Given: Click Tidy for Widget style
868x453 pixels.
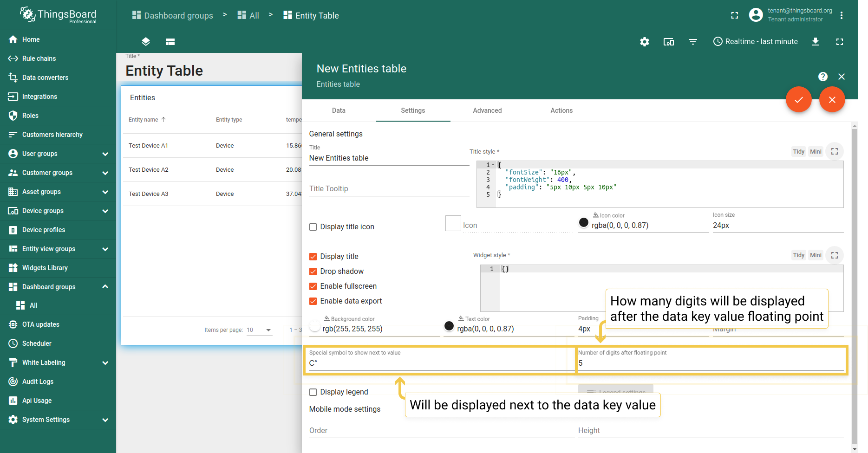Looking at the screenshot, I should 799,255.
